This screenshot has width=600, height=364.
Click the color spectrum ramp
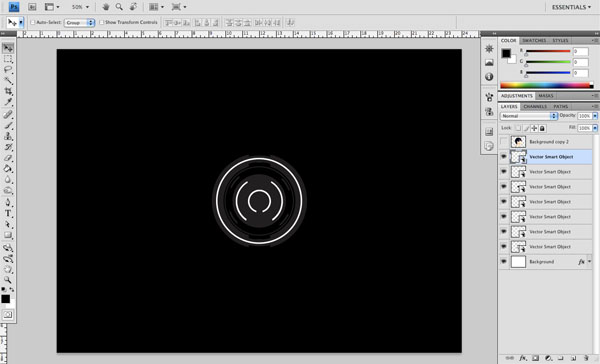point(546,85)
